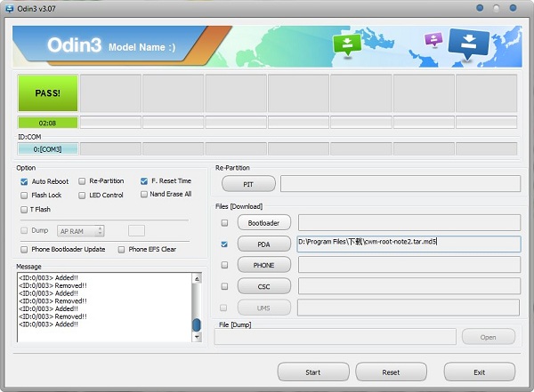The height and width of the screenshot is (392, 534).
Task: Tick the Phone EFS Clear checkbox
Action: 123,250
